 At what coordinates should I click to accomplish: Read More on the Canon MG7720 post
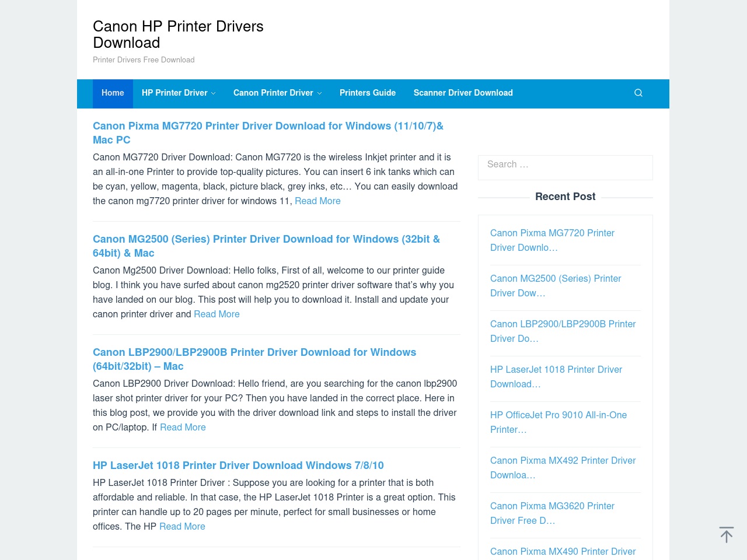pyautogui.click(x=317, y=201)
